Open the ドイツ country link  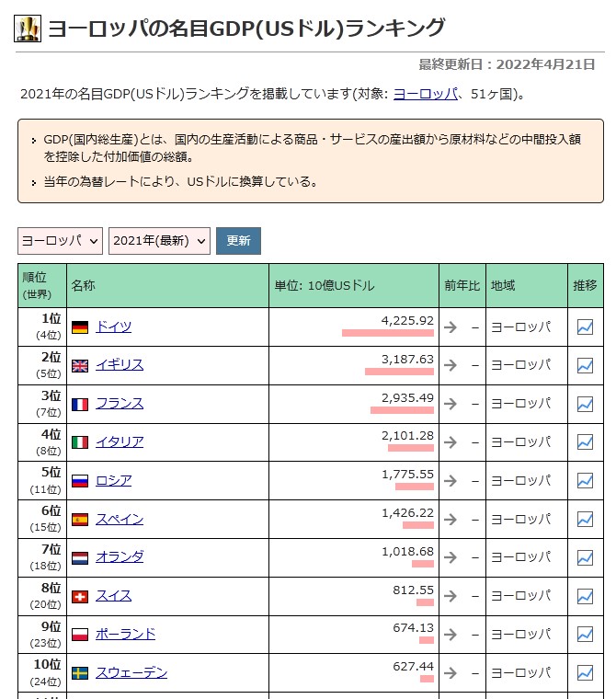click(113, 327)
